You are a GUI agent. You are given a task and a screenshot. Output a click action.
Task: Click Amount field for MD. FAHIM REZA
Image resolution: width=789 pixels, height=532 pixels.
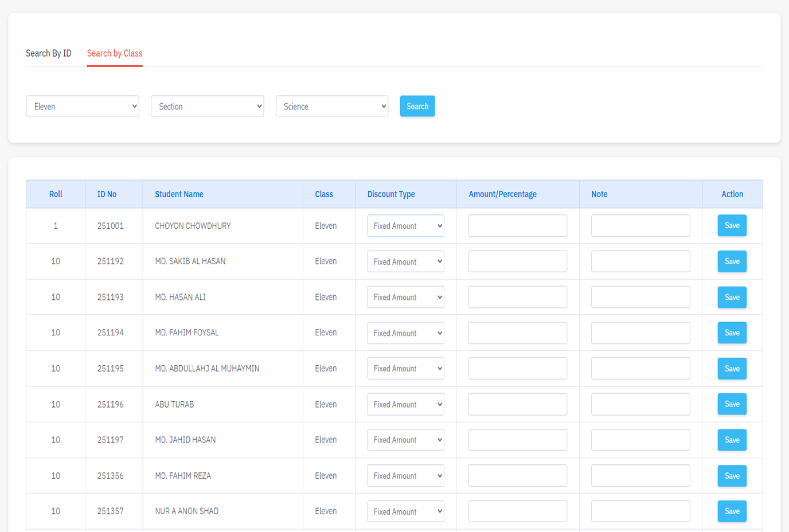coord(517,476)
